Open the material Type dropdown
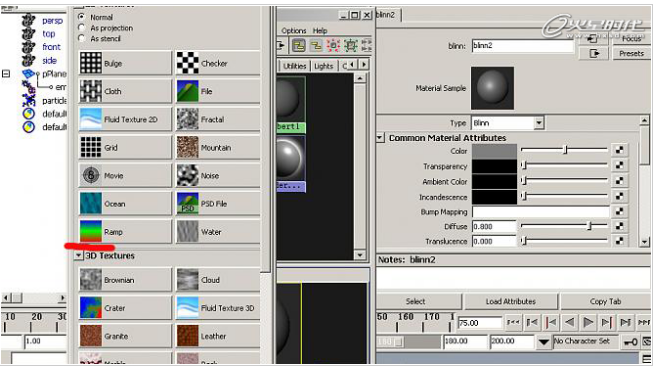This screenshot has height=381, width=665. tap(539, 123)
